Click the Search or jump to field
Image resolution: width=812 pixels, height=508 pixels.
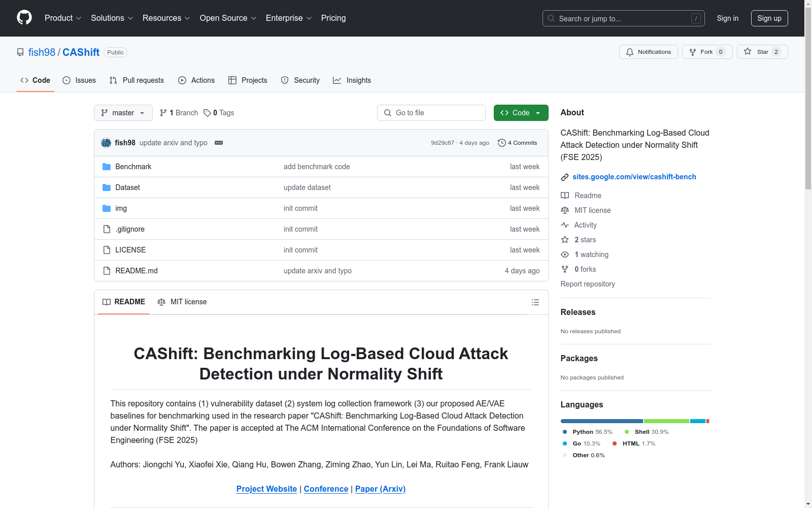(624, 18)
